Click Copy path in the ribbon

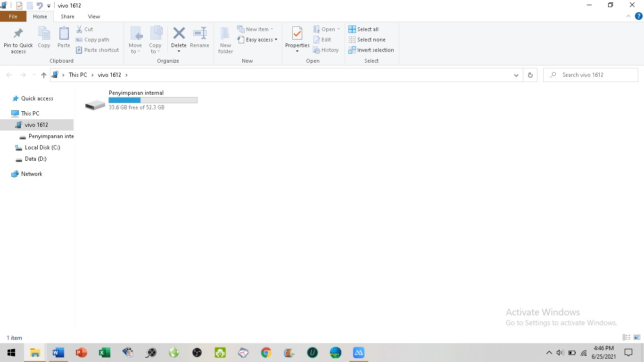[x=92, y=40]
